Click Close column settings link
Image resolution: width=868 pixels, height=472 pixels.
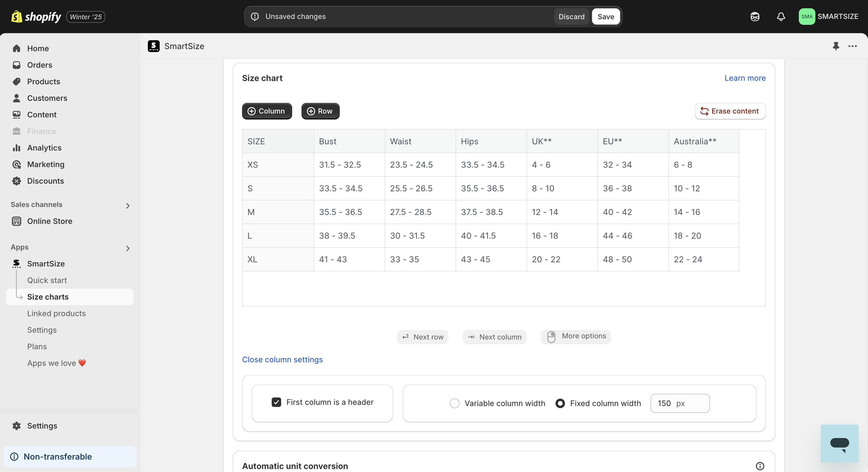[282, 359]
